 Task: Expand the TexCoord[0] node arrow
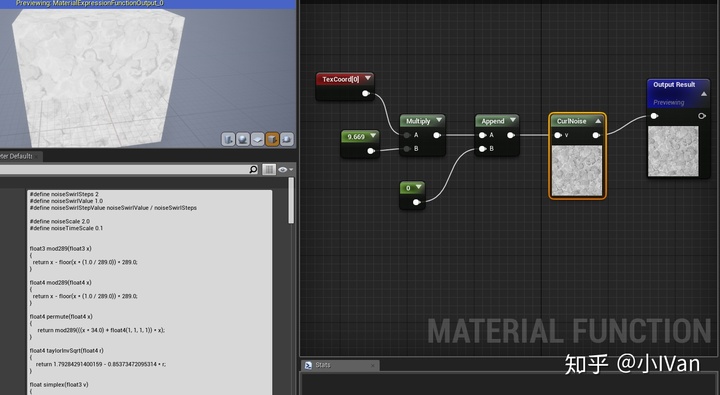pyautogui.click(x=368, y=79)
